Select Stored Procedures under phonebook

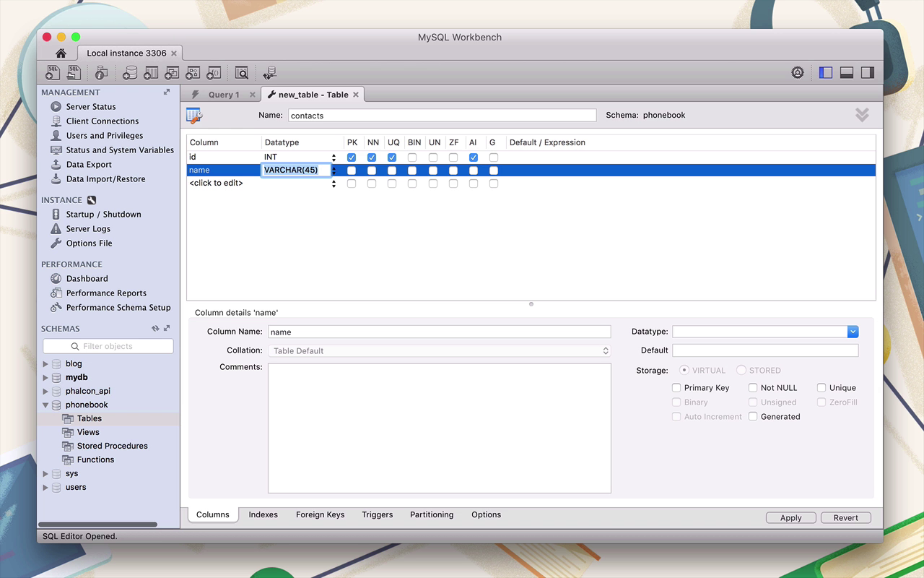[112, 446]
